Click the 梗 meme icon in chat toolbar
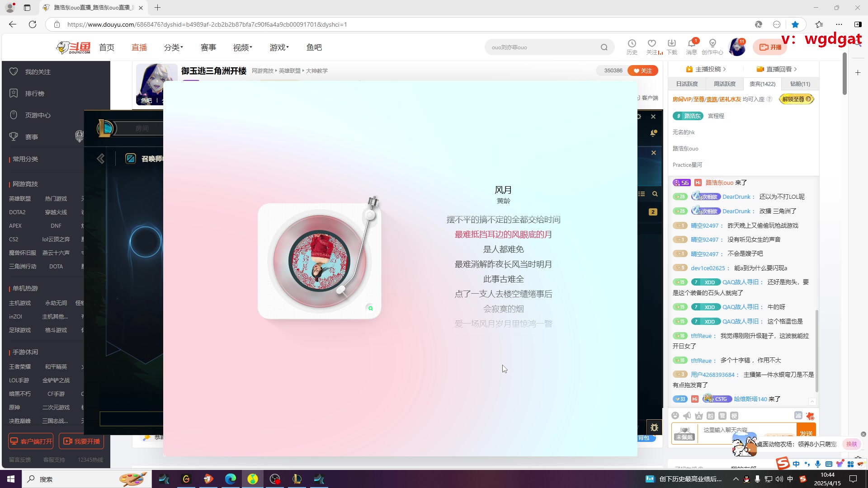 coord(734,416)
